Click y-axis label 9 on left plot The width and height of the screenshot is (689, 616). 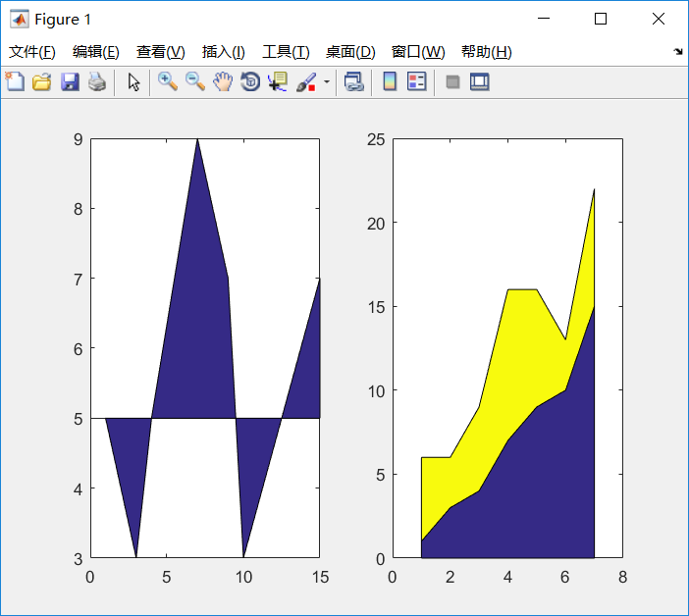pyautogui.click(x=79, y=139)
